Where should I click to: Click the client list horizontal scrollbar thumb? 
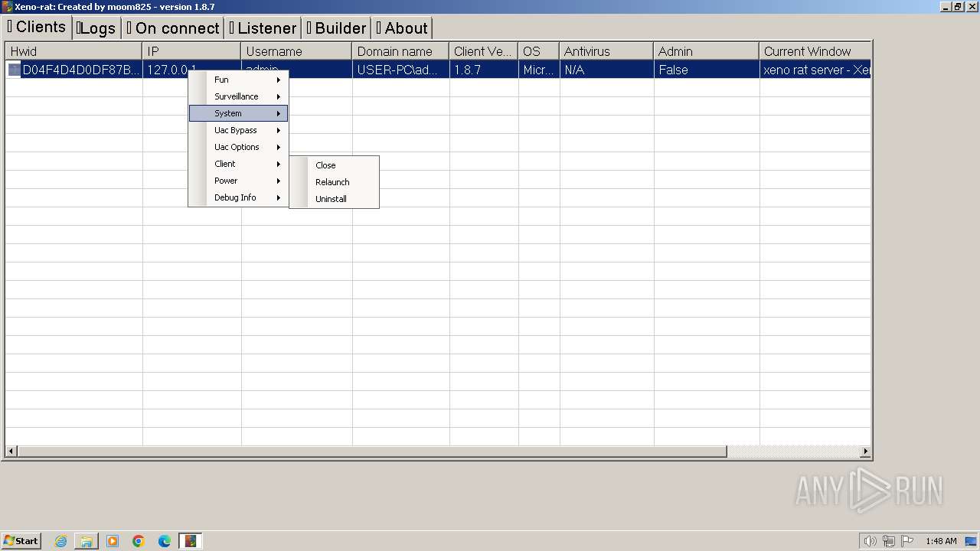point(372,452)
